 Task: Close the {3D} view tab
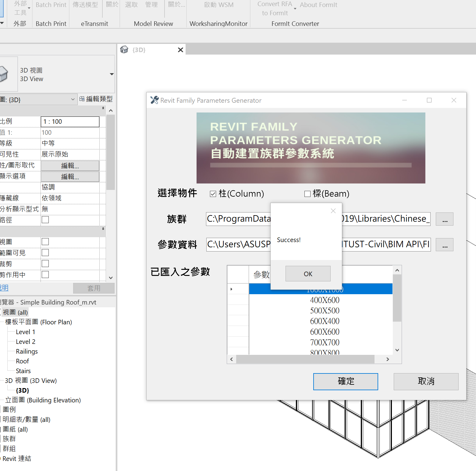[180, 50]
